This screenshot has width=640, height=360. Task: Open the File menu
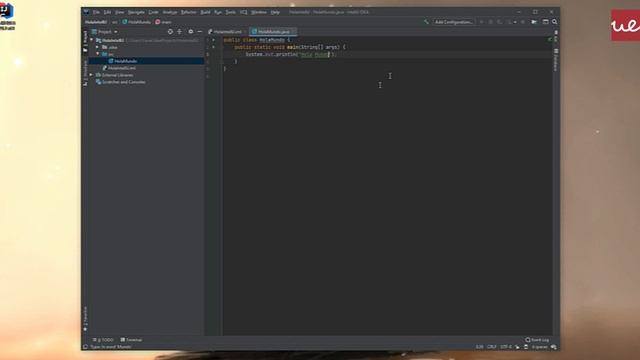[x=96, y=12]
